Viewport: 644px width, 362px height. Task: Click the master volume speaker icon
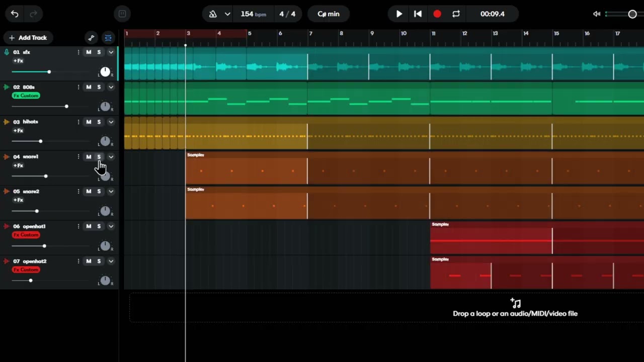pos(597,14)
